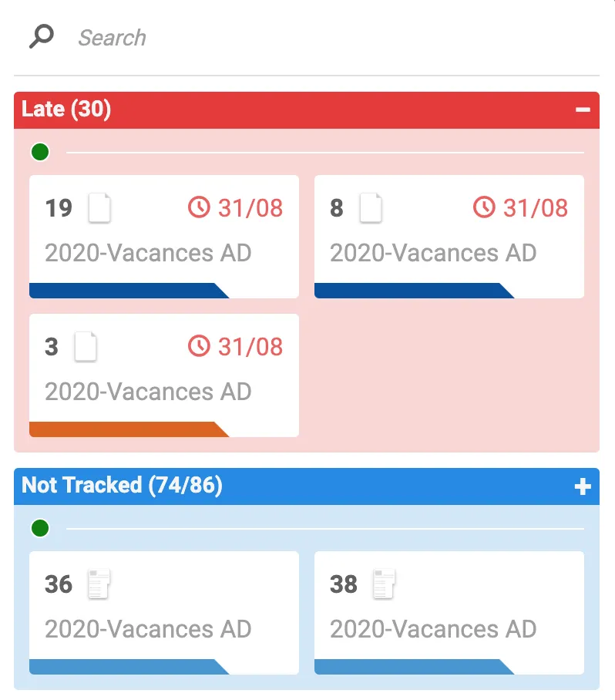This screenshot has height=700, width=615.
Task: Click the text document icon on card 38
Action: pyautogui.click(x=384, y=584)
